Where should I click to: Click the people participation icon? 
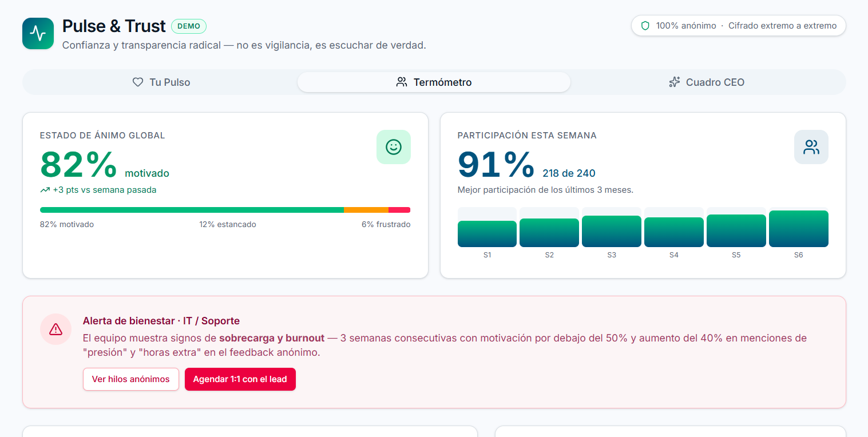coord(811,147)
